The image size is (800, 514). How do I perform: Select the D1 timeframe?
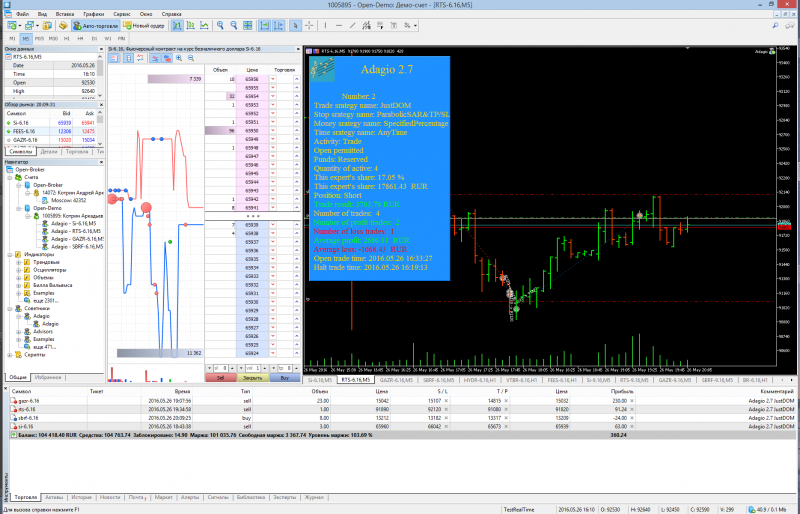coord(94,39)
